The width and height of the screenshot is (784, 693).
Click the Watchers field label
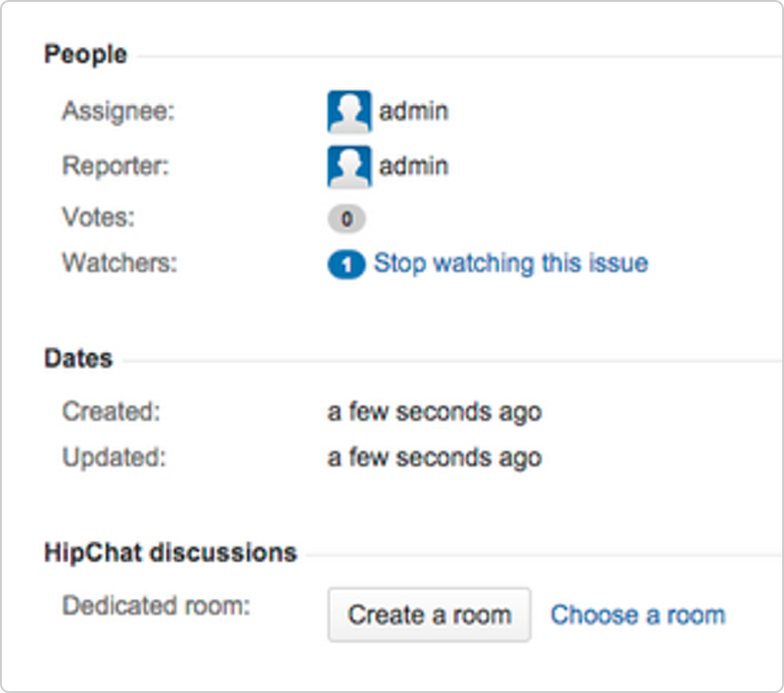pyautogui.click(x=119, y=264)
